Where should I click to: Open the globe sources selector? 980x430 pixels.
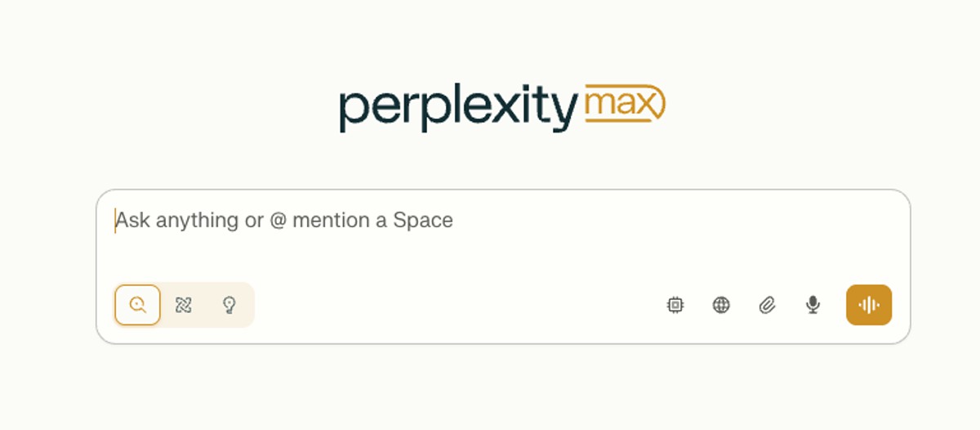click(x=721, y=305)
